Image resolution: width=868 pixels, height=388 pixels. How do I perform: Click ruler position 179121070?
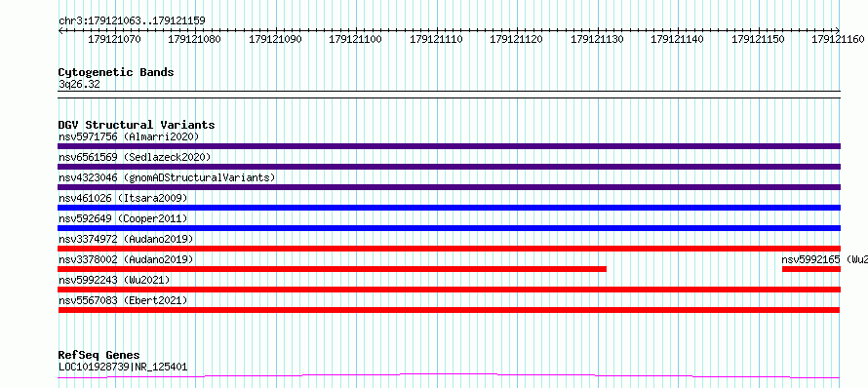point(114,39)
